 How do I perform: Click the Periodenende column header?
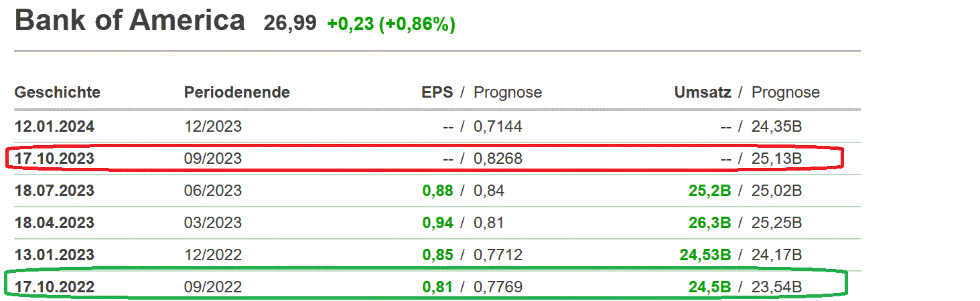point(237,92)
